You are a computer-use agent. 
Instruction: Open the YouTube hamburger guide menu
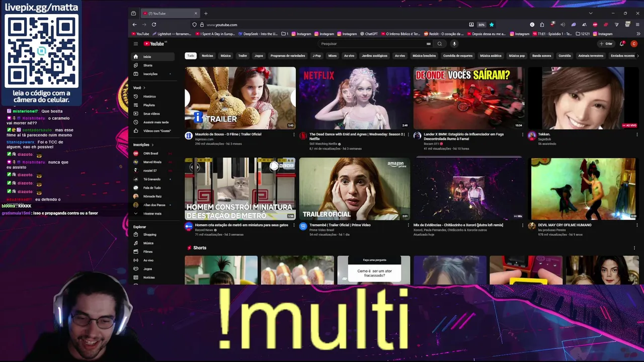pos(135,44)
